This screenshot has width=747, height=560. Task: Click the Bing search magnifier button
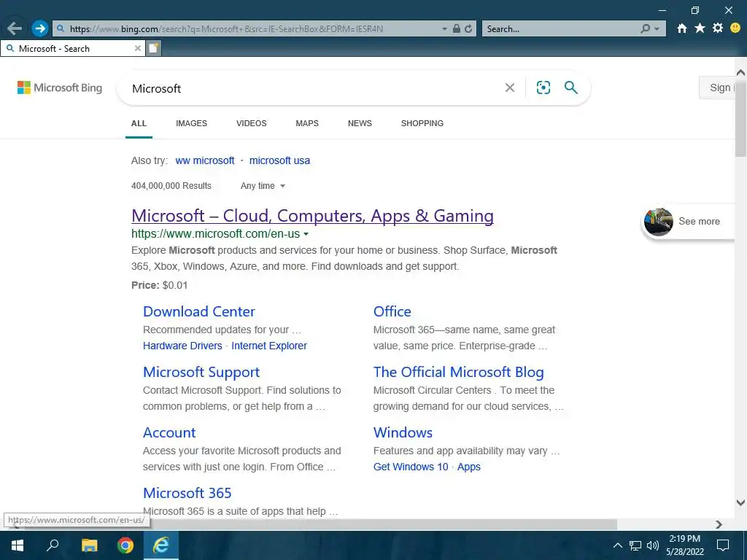click(x=570, y=87)
